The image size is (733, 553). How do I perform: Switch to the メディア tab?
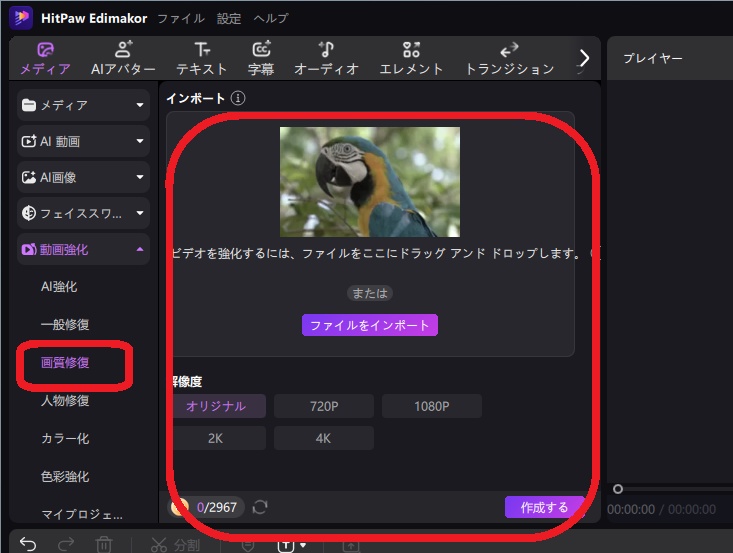coord(45,58)
